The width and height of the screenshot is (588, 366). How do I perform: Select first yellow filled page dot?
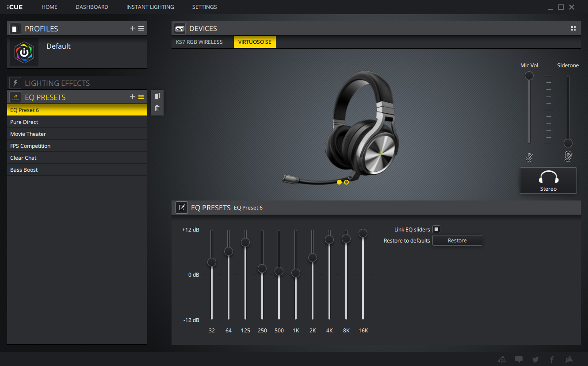[339, 182]
